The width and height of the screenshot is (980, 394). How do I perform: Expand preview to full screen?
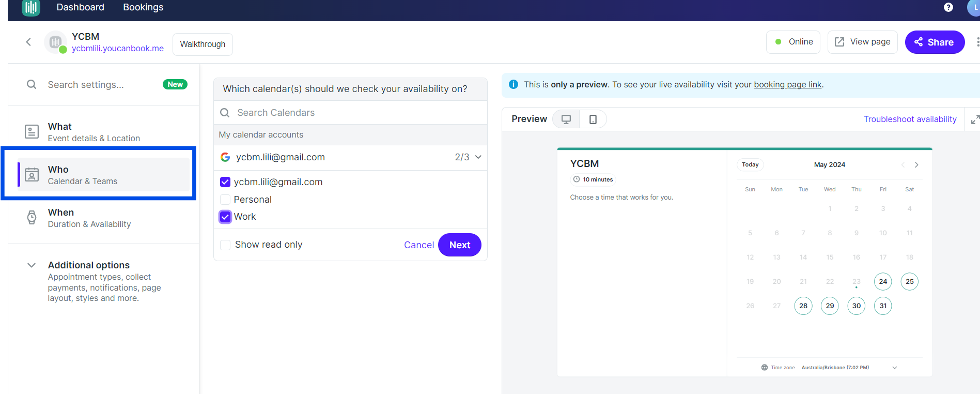(975, 119)
